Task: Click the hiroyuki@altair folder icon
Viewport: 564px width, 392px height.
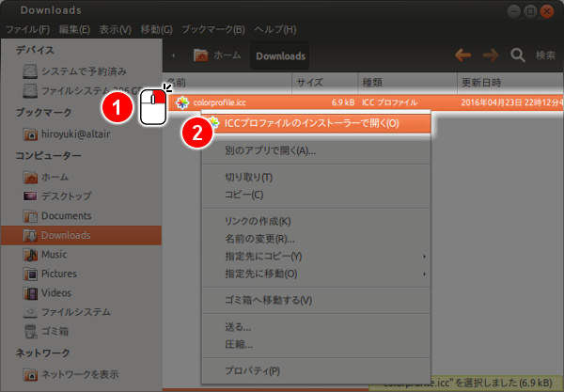Action: tap(31, 134)
